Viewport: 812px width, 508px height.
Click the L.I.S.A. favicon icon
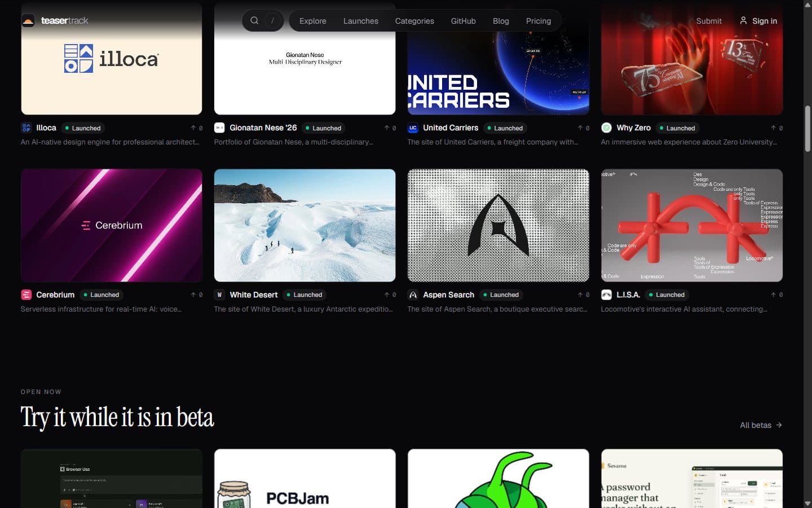coord(606,295)
